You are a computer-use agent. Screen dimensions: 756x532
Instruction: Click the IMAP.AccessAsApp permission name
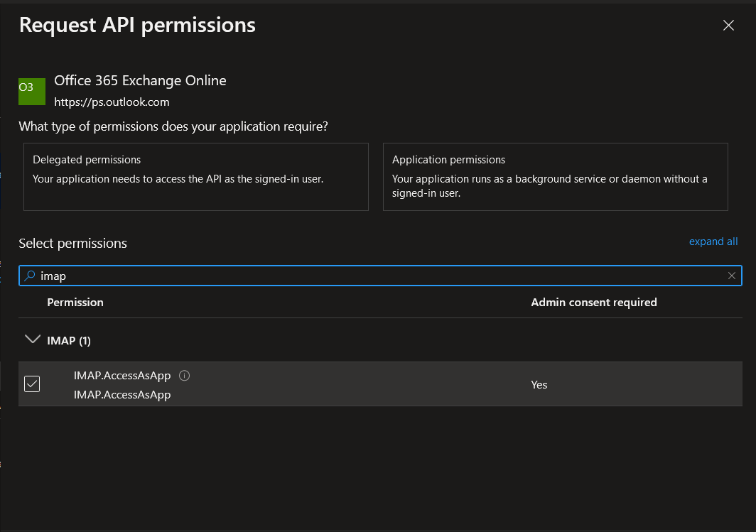122,376
